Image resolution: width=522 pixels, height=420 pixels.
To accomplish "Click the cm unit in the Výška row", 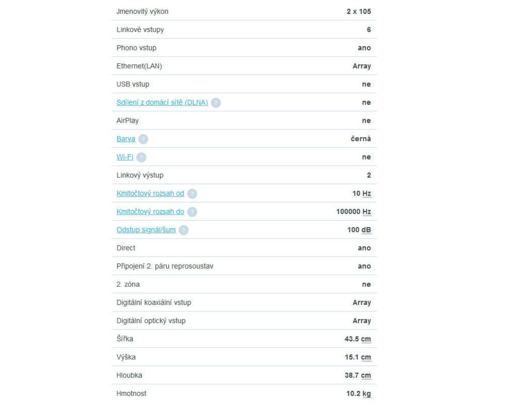I will pyautogui.click(x=366, y=357).
